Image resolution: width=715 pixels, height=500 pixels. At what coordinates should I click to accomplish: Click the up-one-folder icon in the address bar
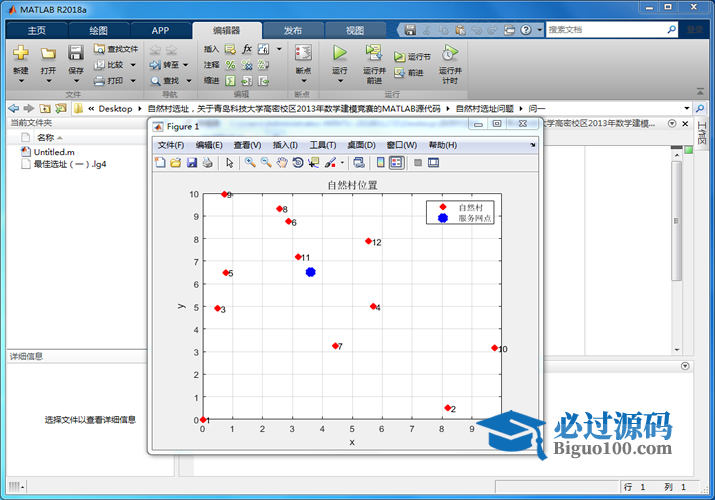(x=45, y=108)
